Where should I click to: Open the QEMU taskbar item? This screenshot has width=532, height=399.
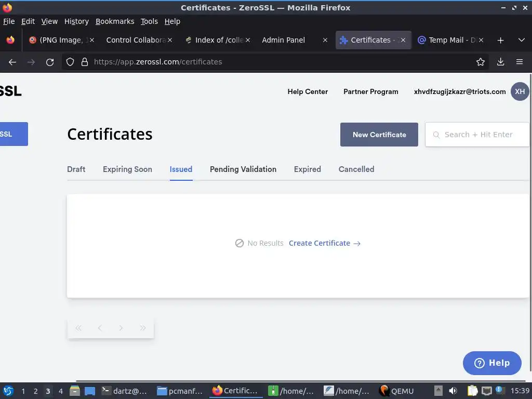tap(397, 391)
